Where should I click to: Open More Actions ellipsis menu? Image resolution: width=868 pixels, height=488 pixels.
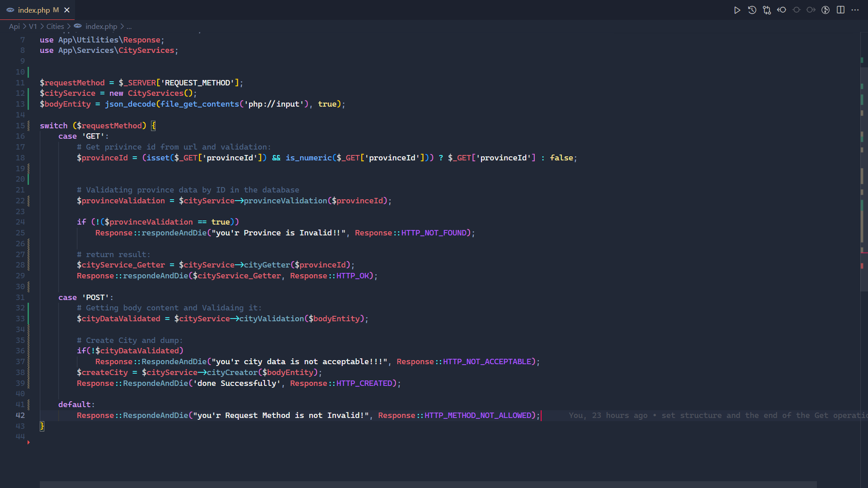[x=855, y=10]
